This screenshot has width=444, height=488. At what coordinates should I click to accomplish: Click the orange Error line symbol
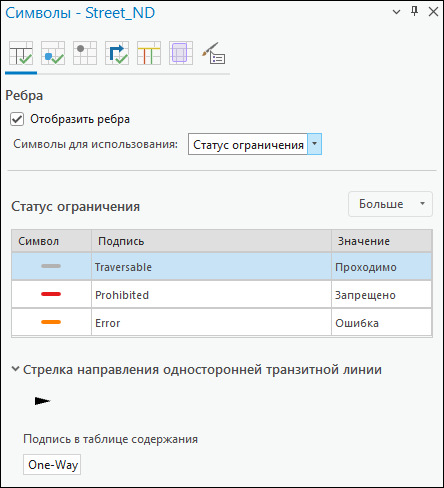51,322
